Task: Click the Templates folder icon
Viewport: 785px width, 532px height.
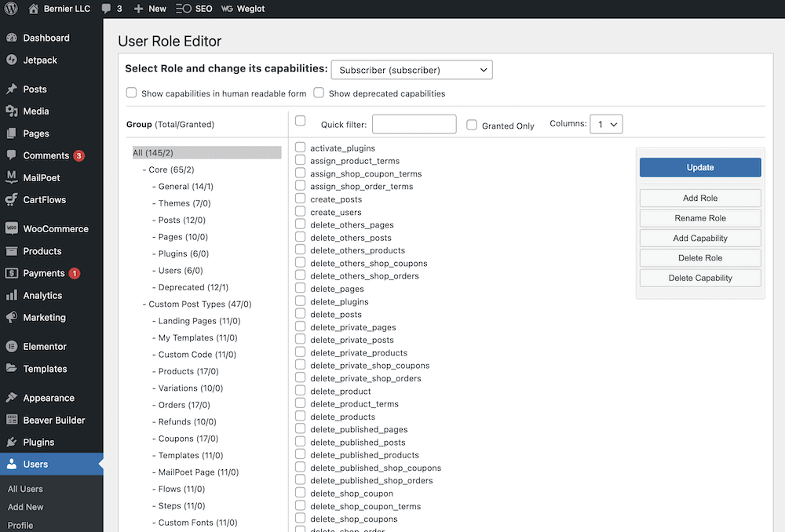Action: (x=12, y=368)
